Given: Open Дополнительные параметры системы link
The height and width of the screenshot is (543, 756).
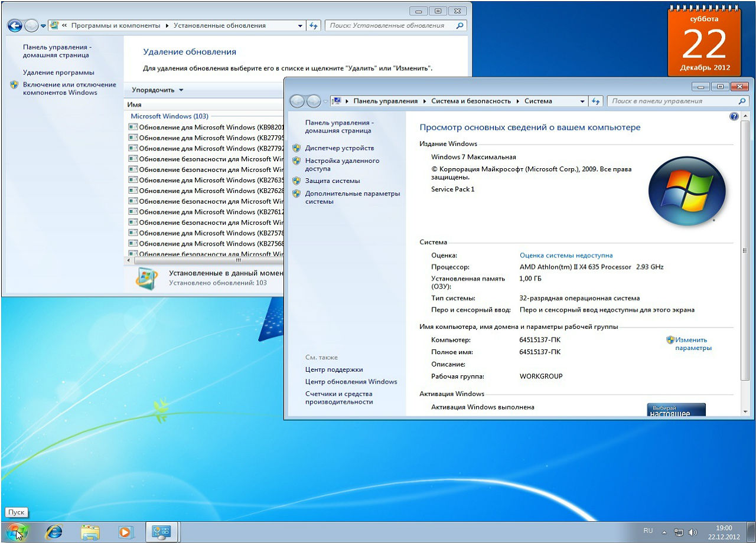Looking at the screenshot, I should (x=352, y=197).
